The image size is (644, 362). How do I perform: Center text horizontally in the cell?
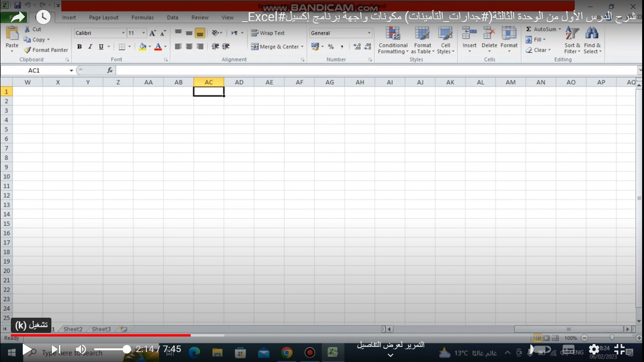click(x=189, y=47)
